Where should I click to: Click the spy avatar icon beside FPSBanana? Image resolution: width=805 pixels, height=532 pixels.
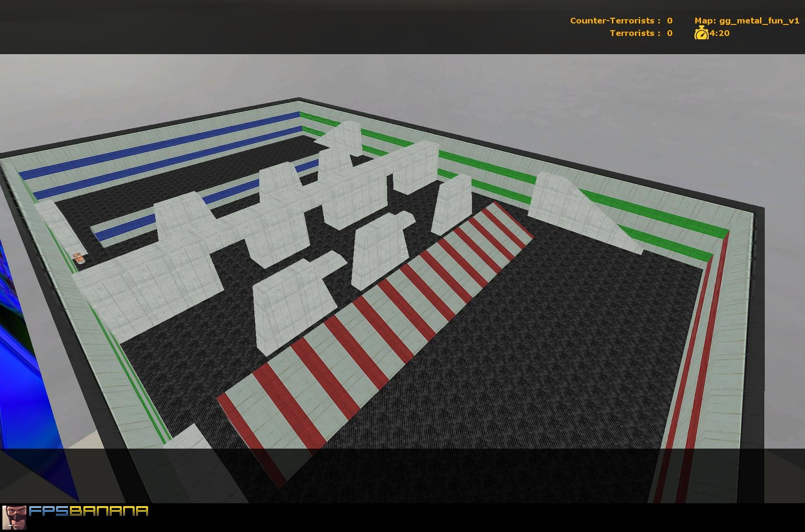click(x=14, y=517)
